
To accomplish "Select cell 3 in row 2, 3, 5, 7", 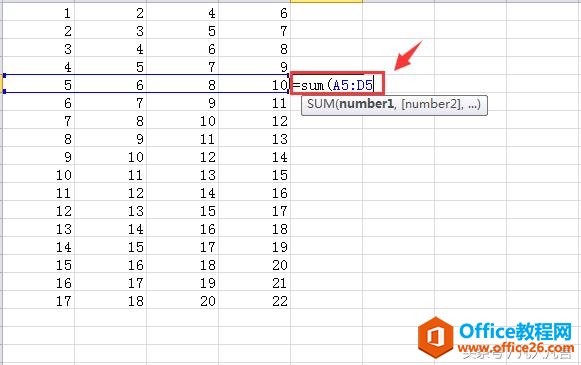I will [x=110, y=30].
